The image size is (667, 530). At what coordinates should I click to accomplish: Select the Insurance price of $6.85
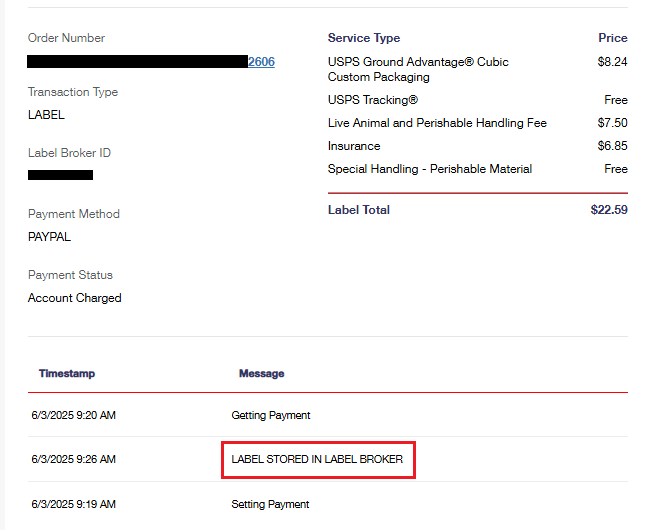[x=609, y=146]
